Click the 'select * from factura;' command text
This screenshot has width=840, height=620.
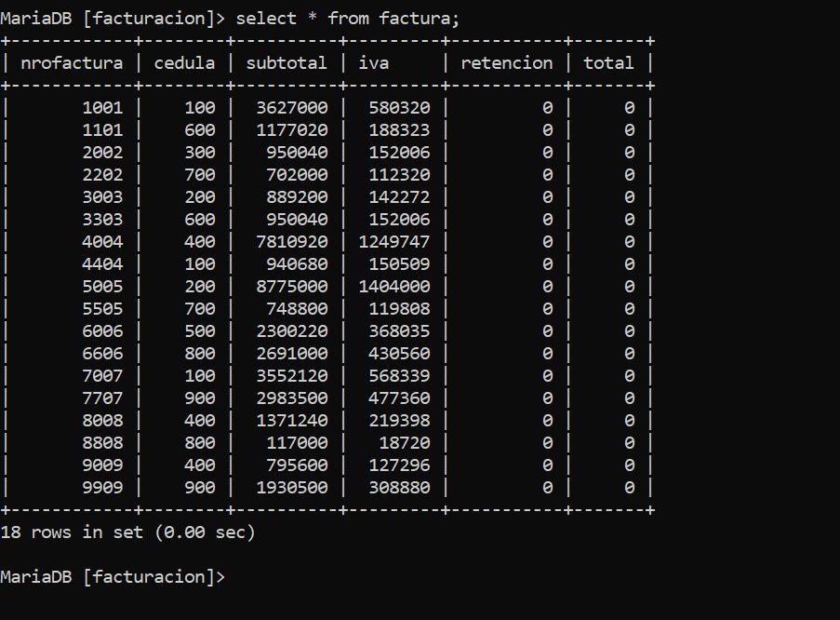(348, 19)
